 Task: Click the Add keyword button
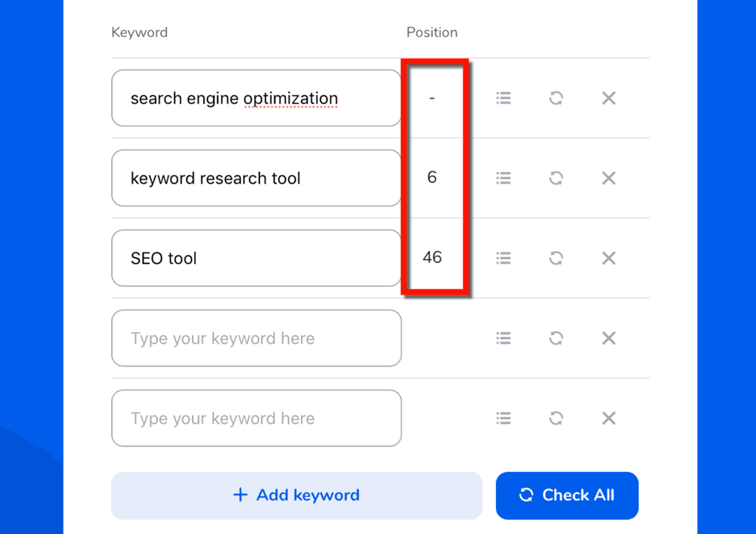coord(296,495)
